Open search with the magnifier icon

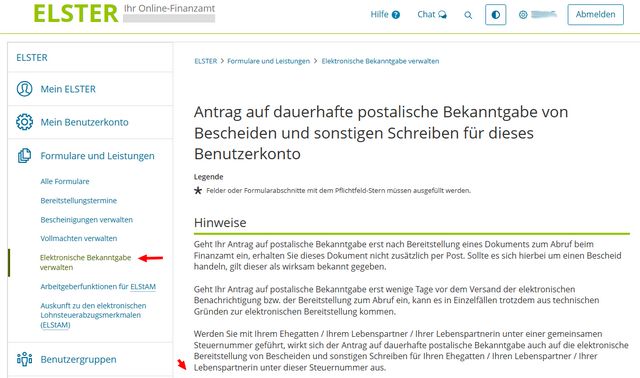tap(468, 15)
